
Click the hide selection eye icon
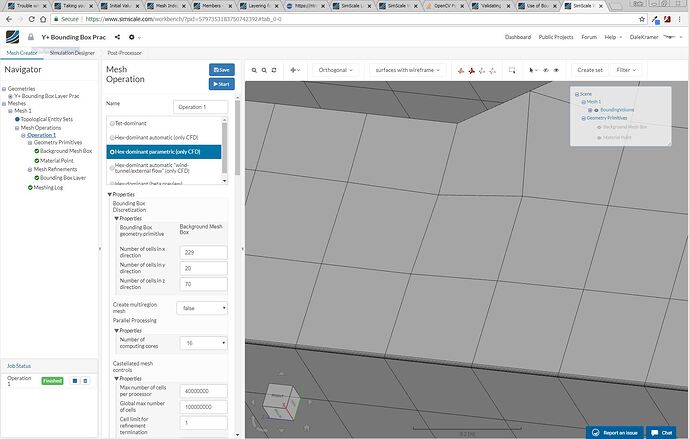pos(546,70)
